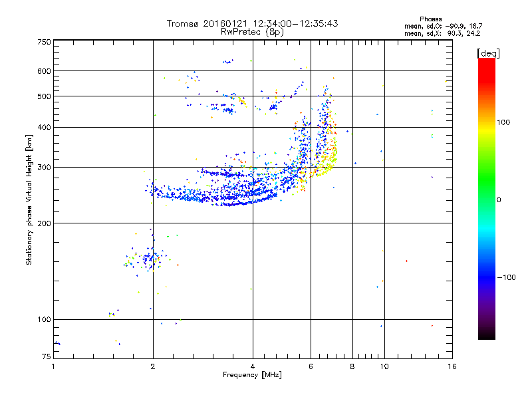Click the rainbow phase colorbar
This screenshot has height=399, width=532.
pyautogui.click(x=487, y=198)
